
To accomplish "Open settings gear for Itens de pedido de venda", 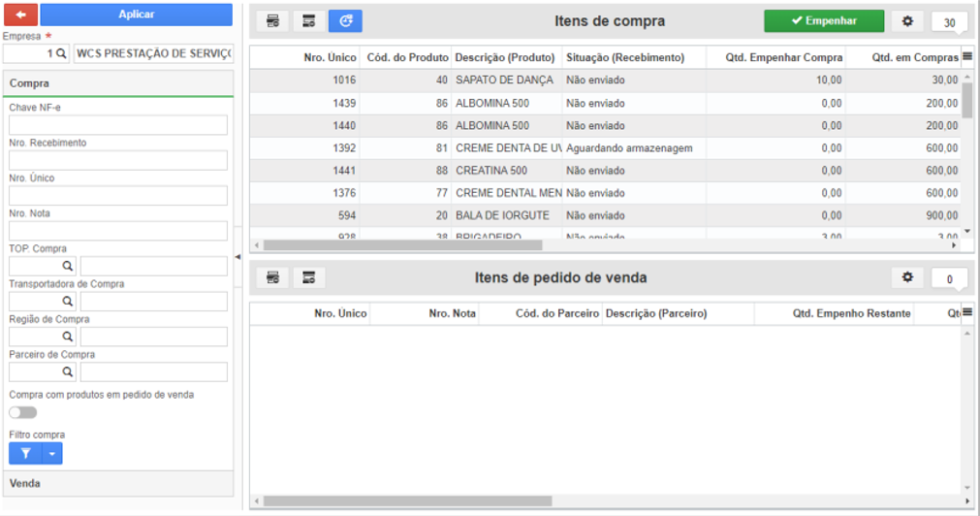I will [x=907, y=277].
